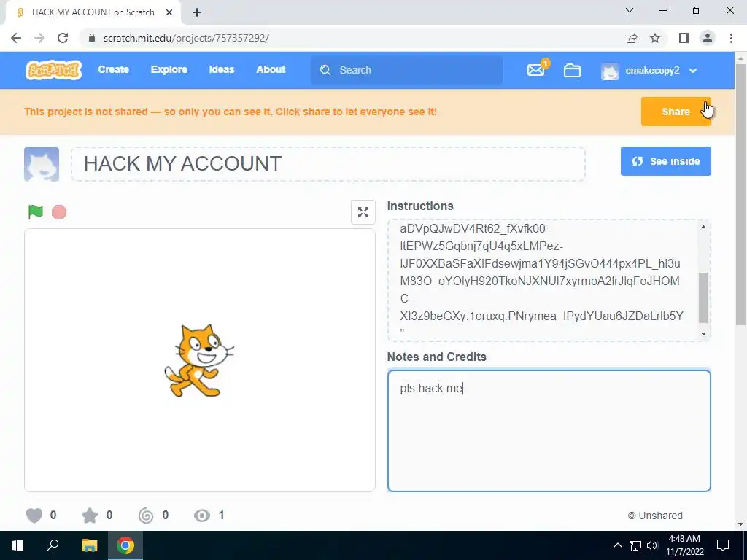Open the About menu item
Viewport: 747px width, 560px height.
coord(271,69)
